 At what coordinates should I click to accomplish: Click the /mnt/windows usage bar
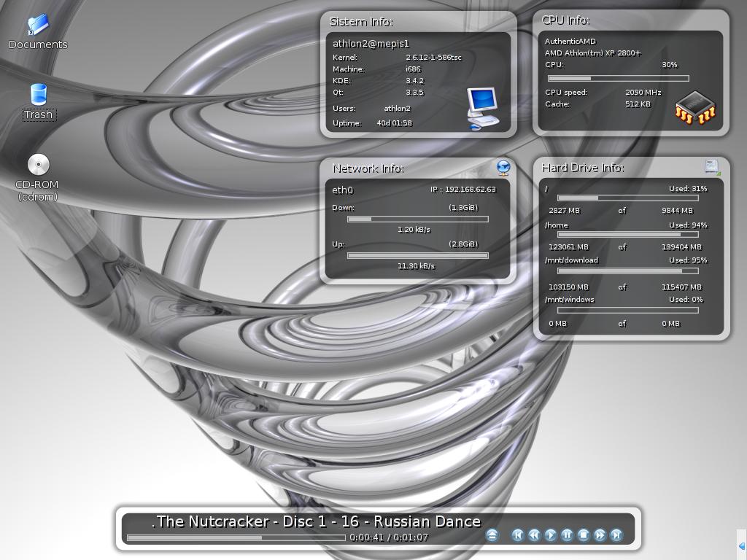click(x=628, y=311)
